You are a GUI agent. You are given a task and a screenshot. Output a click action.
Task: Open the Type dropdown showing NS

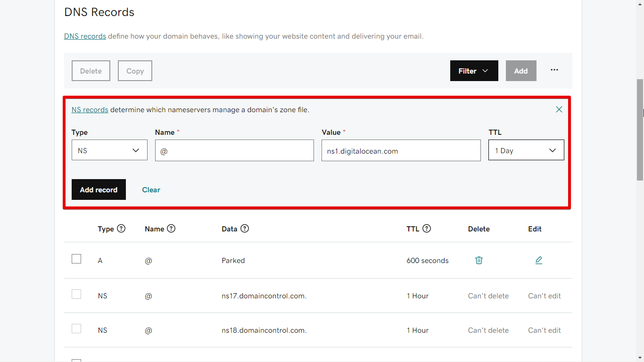click(x=109, y=150)
